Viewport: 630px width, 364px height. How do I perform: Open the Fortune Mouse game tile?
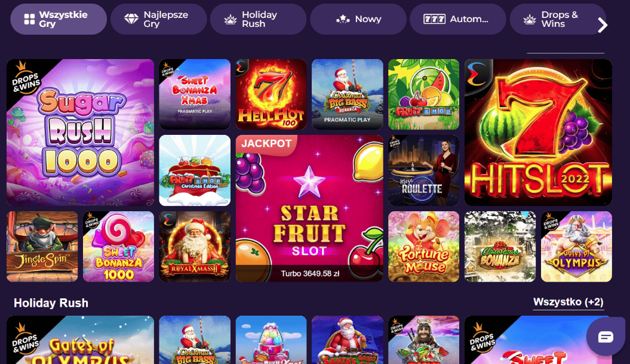[423, 246]
